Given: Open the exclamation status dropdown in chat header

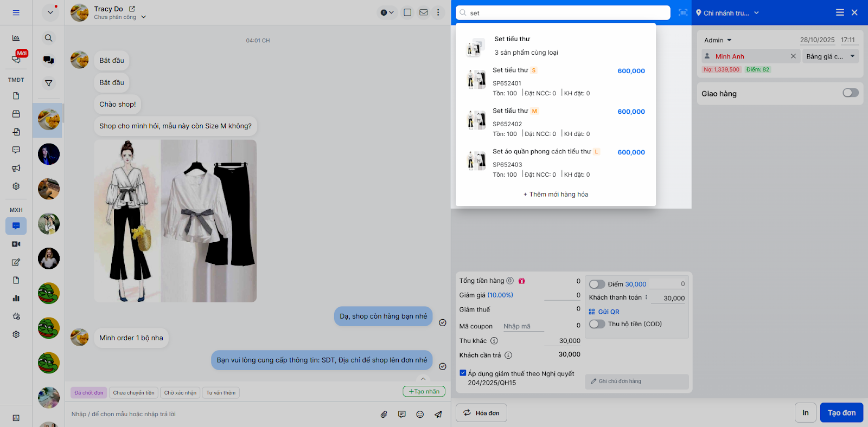Looking at the screenshot, I should tap(387, 12).
